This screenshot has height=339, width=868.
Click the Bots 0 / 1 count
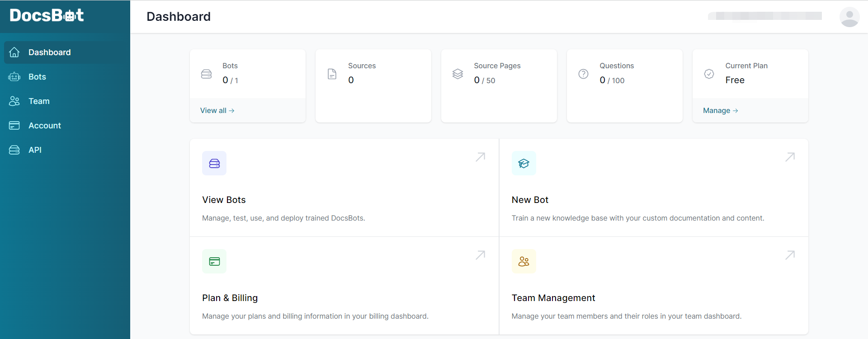(x=230, y=80)
